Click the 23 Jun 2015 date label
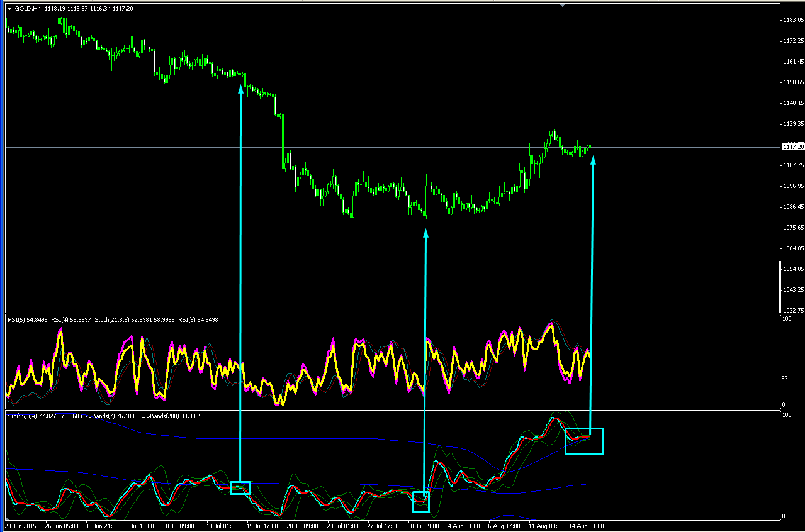The image size is (805, 532). pos(20,525)
